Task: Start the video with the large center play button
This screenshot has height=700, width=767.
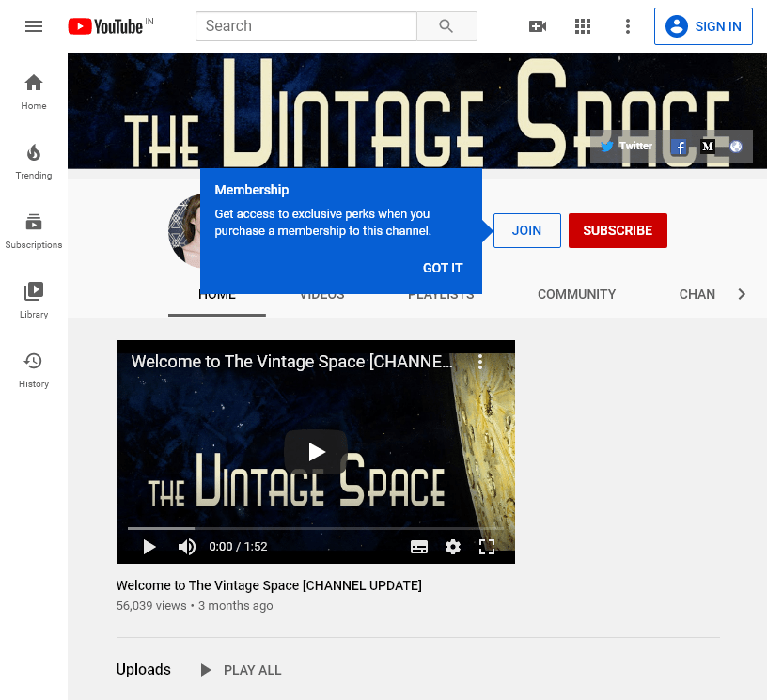Action: 316,452
